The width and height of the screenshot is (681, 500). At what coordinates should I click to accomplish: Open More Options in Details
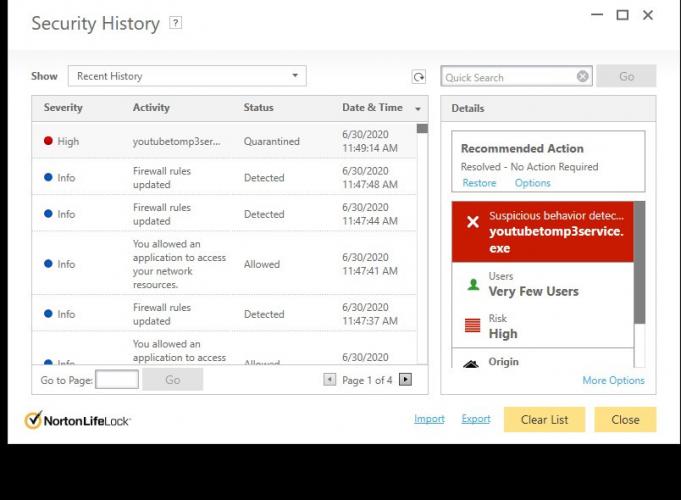(613, 380)
